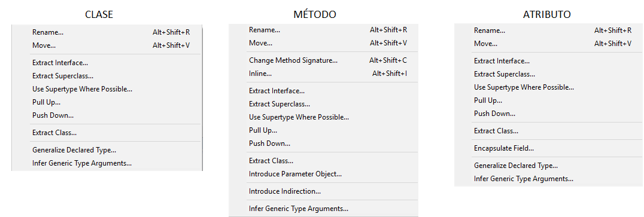Viewport: 644px width, 217px height.
Task: Select Infer Generic Type Arguments in ATRIBUTO
Action: (549, 179)
